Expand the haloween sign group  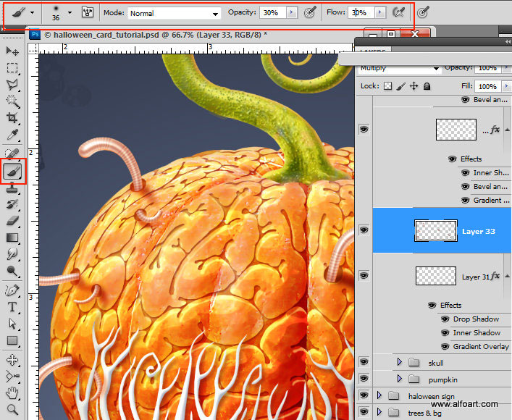pyautogui.click(x=379, y=395)
